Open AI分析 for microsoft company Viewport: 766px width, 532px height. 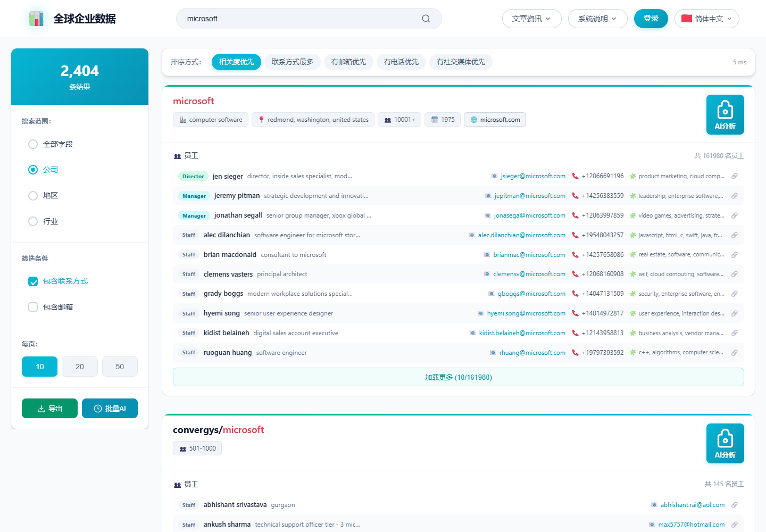(725, 114)
